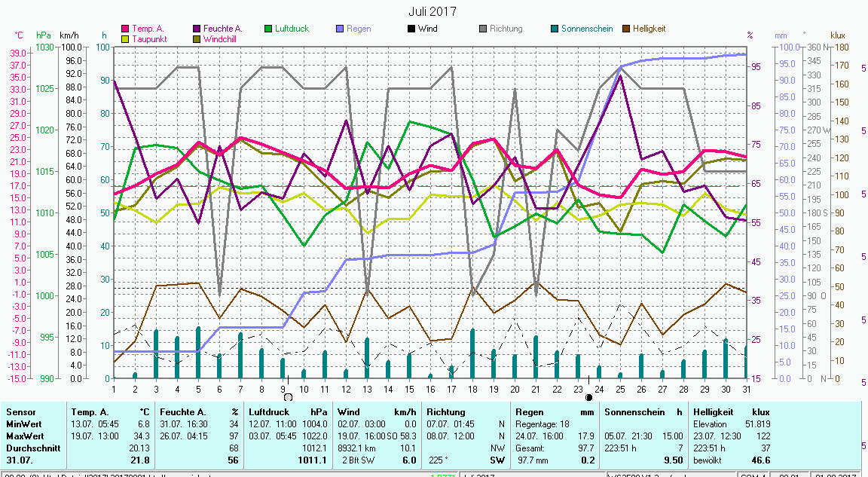Select the Helligkeit legend label
868x477 pixels.
click(x=649, y=29)
